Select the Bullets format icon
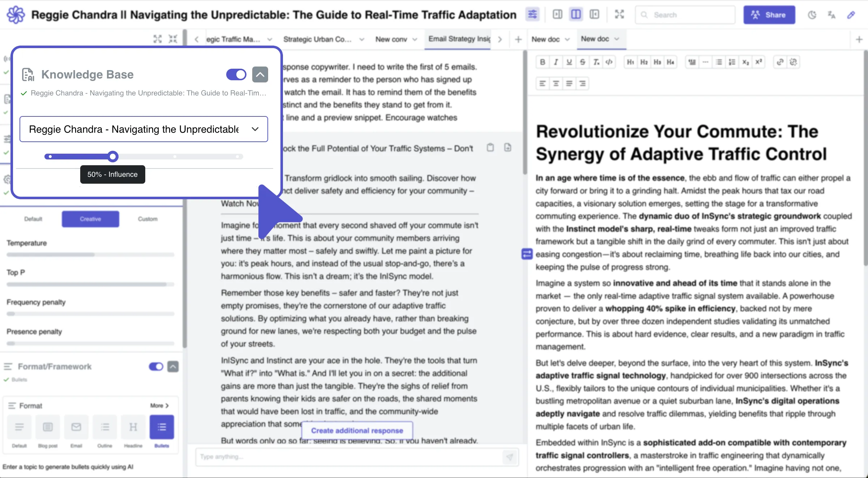The image size is (868, 478). click(x=162, y=427)
